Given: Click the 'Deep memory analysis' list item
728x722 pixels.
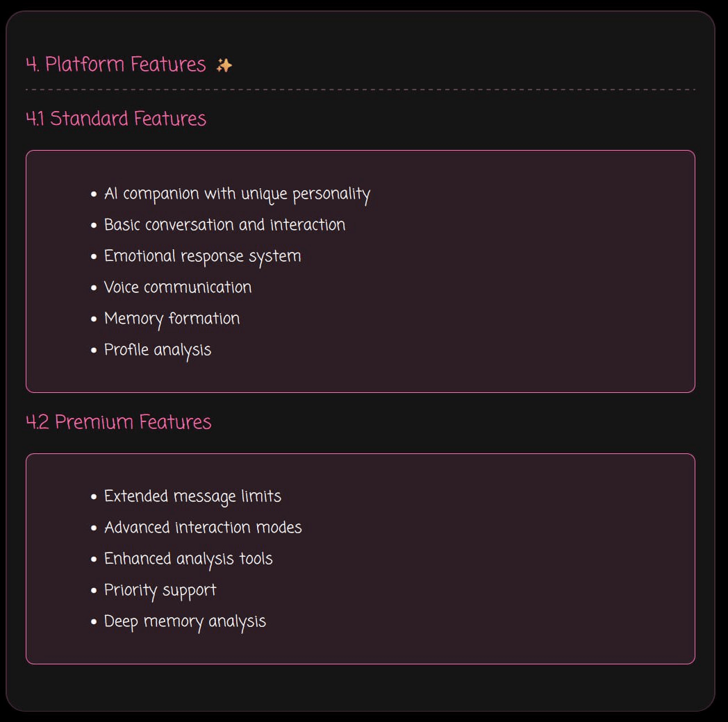Looking at the screenshot, I should click(x=185, y=621).
